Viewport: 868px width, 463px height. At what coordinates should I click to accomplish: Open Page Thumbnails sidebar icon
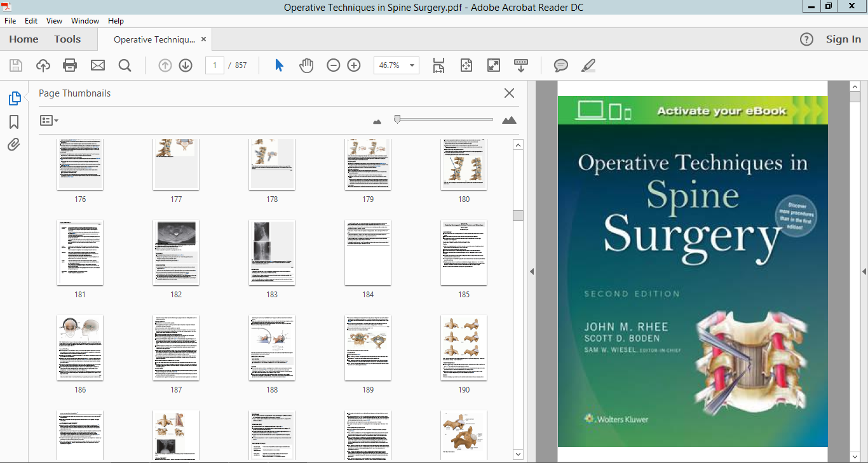pos(14,98)
